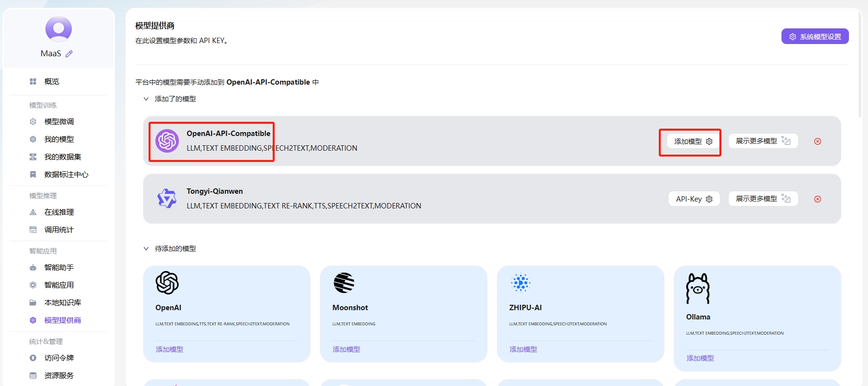The height and width of the screenshot is (386, 868).
Task: Click the ZHIPU-AI card logo
Action: point(521,283)
